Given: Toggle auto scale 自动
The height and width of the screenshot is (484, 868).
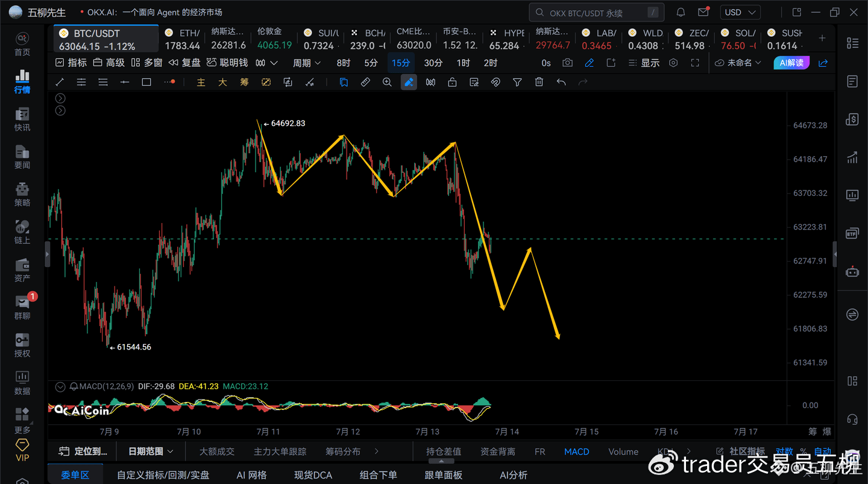Looking at the screenshot, I should [x=823, y=451].
